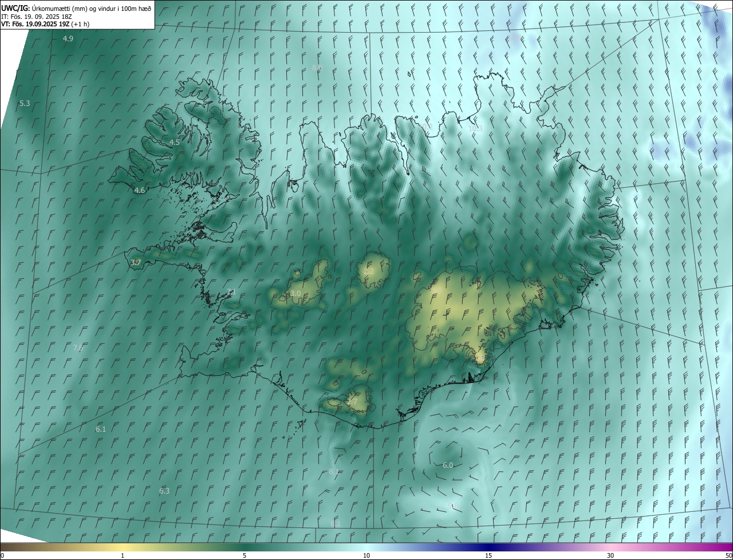Click the 1 tick on the color scale
This screenshot has height=560, width=733.
click(123, 555)
